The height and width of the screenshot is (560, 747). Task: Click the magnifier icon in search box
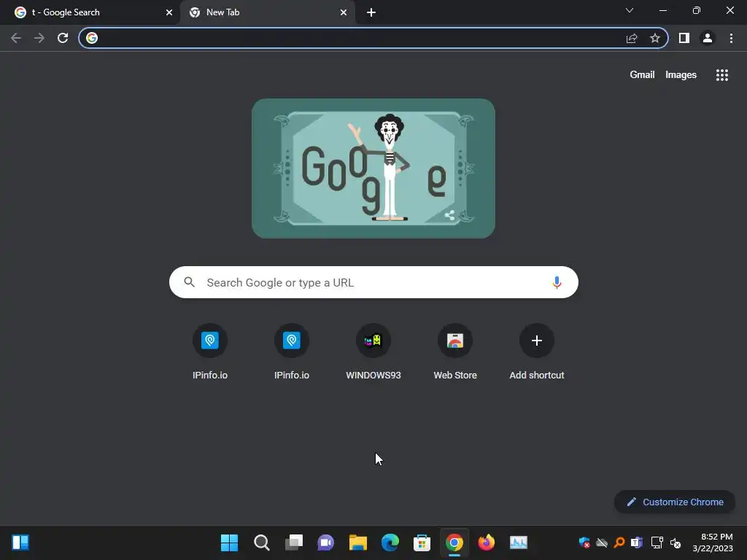point(190,282)
